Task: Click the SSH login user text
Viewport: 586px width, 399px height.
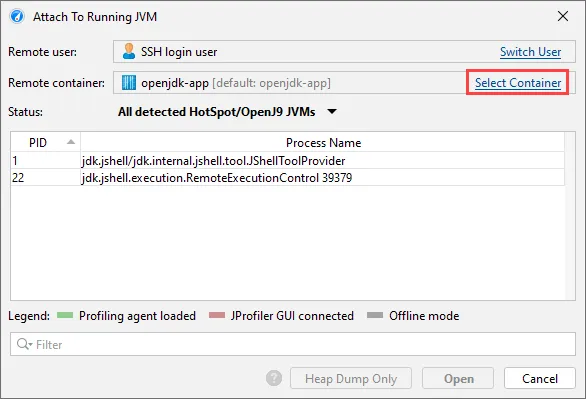Action: (x=179, y=52)
